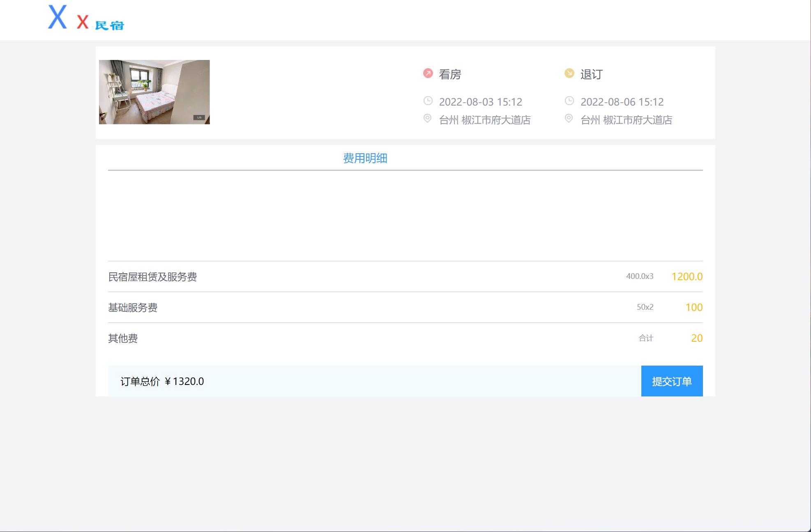This screenshot has height=532, width=811.
Task: Open the 费用明细 tab
Action: (x=365, y=157)
